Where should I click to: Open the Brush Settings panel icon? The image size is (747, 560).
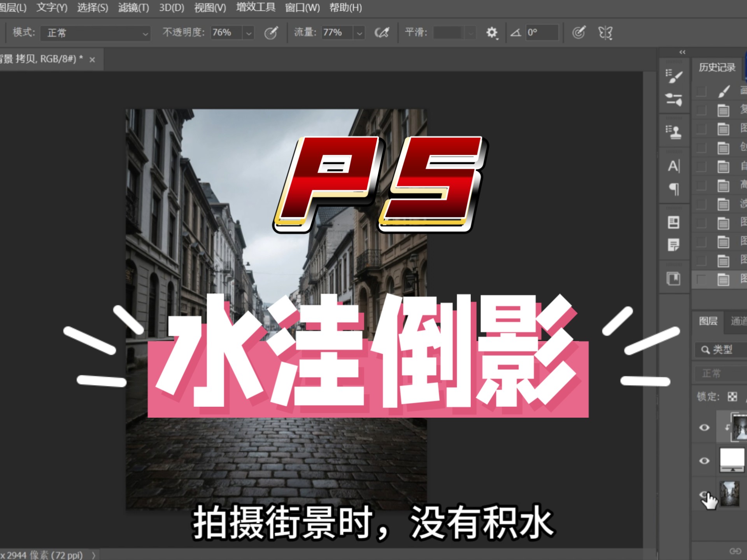pyautogui.click(x=674, y=100)
